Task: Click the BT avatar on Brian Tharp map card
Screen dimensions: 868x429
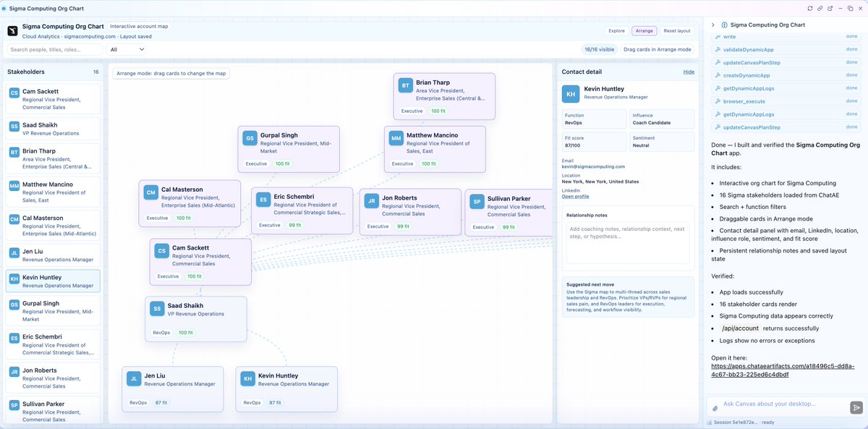Action: pyautogui.click(x=406, y=86)
